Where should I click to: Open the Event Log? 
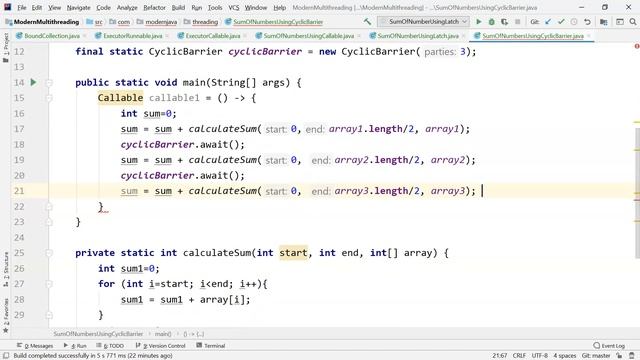tap(609, 346)
